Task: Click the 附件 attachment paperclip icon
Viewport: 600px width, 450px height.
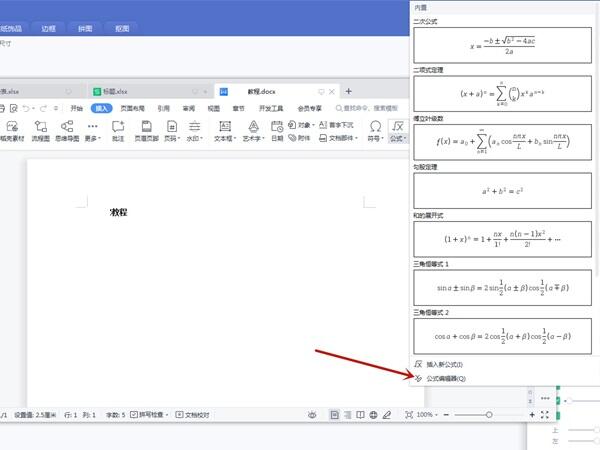Action: pyautogui.click(x=292, y=138)
